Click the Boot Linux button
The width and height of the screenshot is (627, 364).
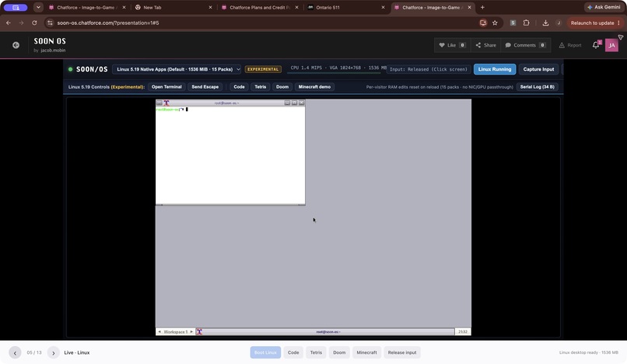click(x=265, y=352)
